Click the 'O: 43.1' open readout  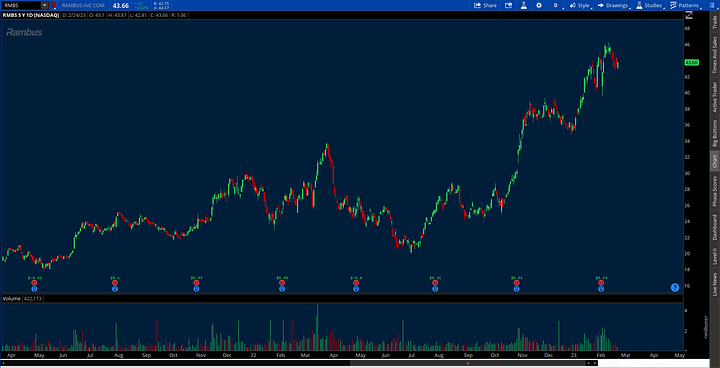pyautogui.click(x=98, y=15)
